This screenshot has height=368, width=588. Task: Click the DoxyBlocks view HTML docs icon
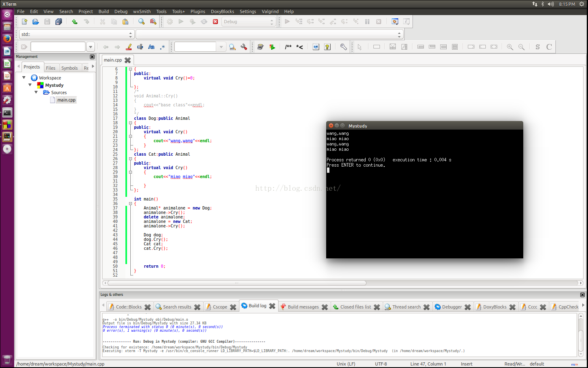pos(316,47)
